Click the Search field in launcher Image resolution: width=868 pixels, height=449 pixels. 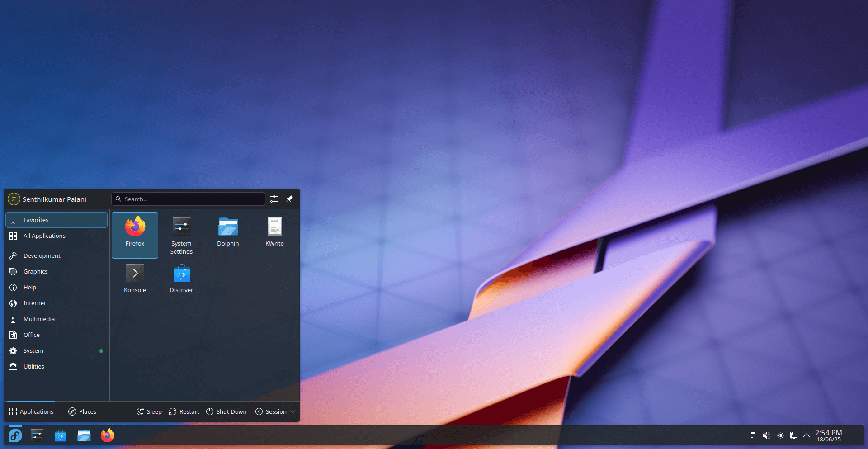(x=188, y=199)
